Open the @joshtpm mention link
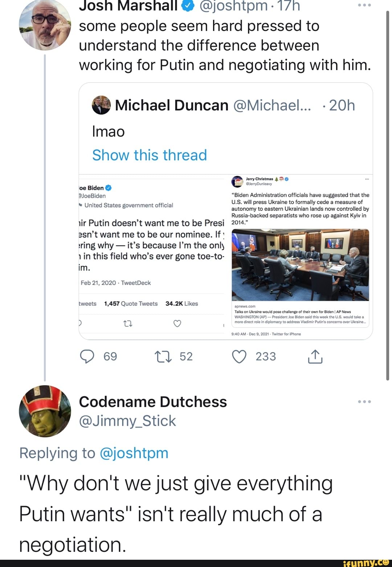 tap(134, 453)
